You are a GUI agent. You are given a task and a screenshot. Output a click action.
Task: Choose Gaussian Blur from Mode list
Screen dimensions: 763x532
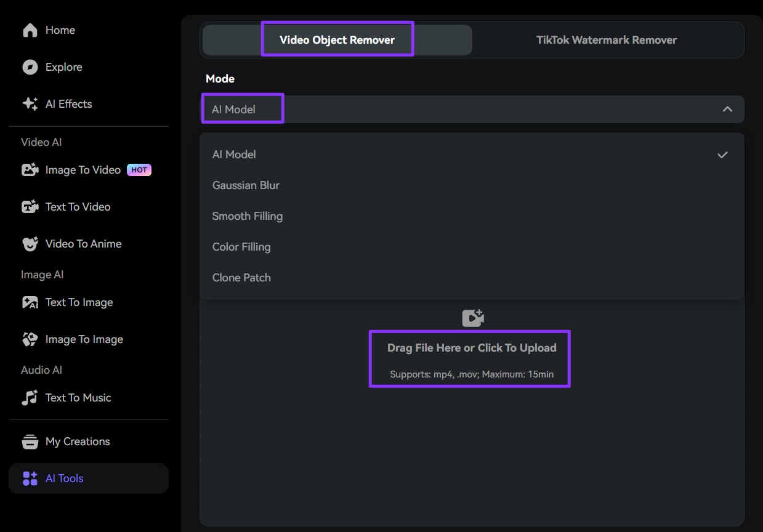pyautogui.click(x=246, y=185)
